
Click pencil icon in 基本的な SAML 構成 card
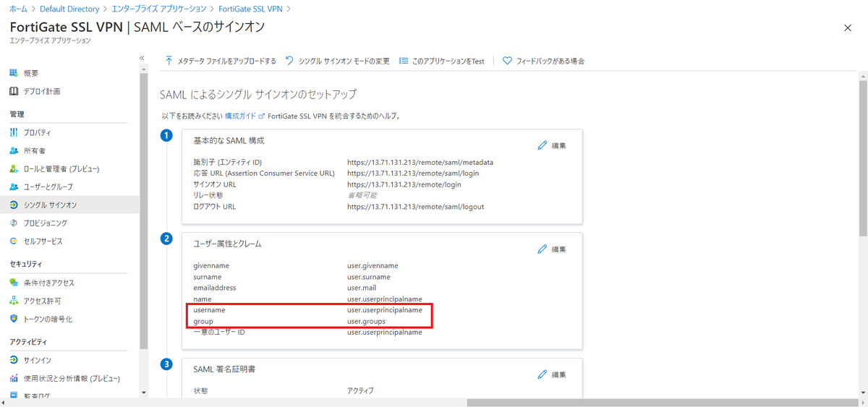(542, 145)
